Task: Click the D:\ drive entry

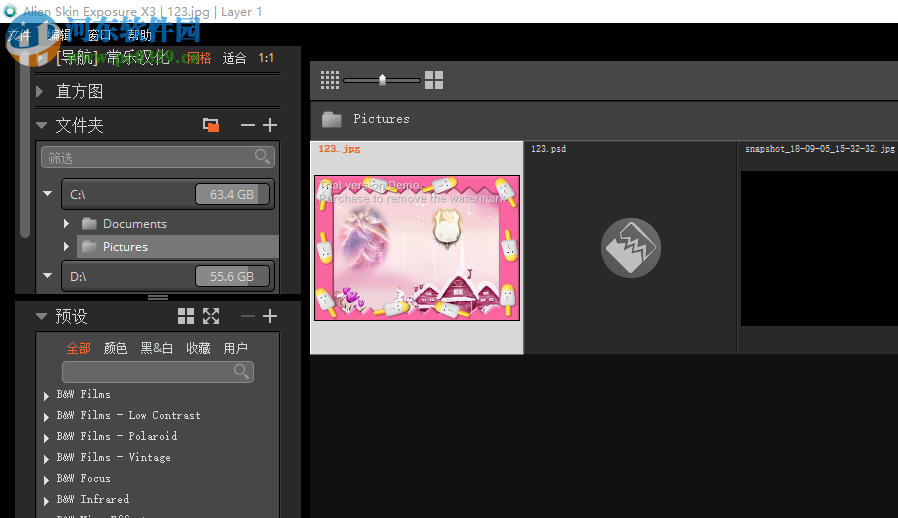Action: click(x=168, y=276)
